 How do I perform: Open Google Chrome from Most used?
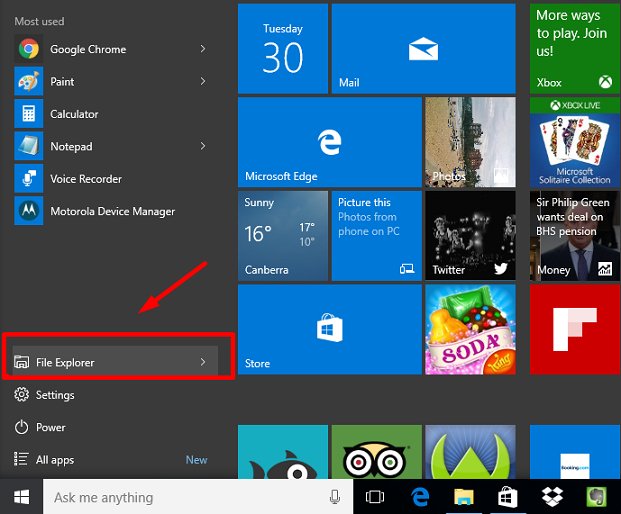click(x=87, y=49)
